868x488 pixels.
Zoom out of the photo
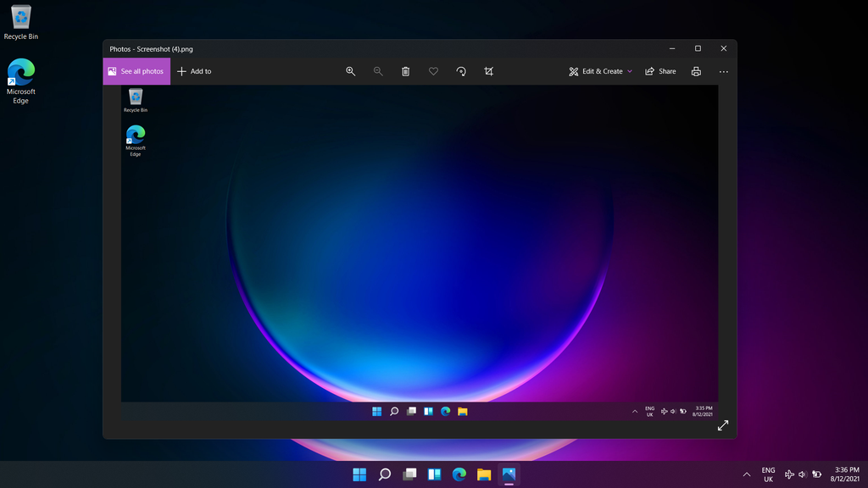(x=377, y=71)
